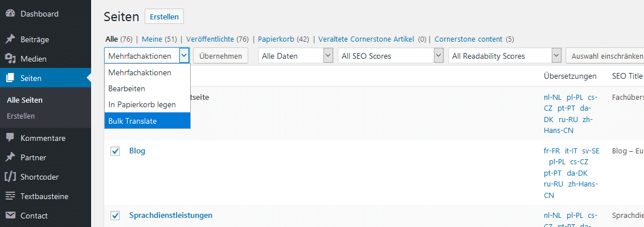644x227 pixels.
Task: Click the Partner pin icon
Action: [10, 157]
